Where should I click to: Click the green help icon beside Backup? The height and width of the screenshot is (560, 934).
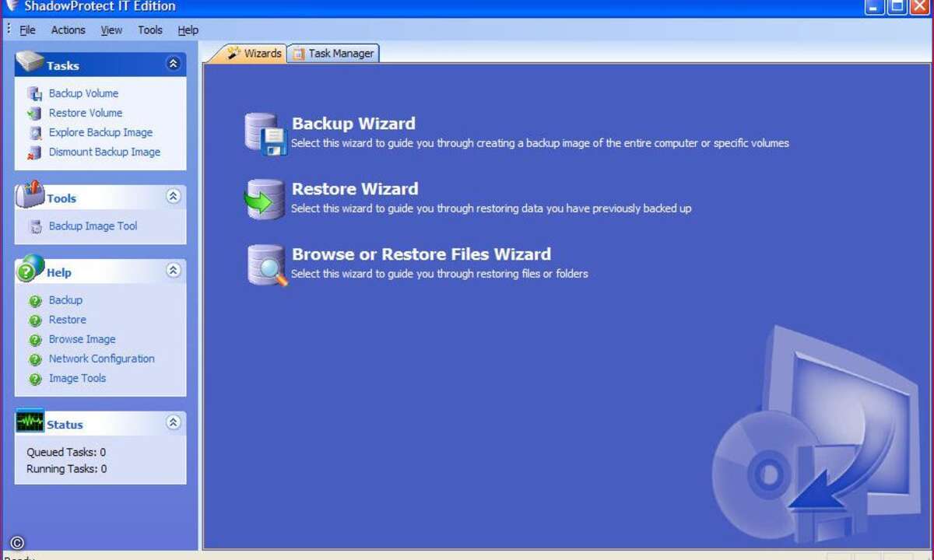coord(35,301)
